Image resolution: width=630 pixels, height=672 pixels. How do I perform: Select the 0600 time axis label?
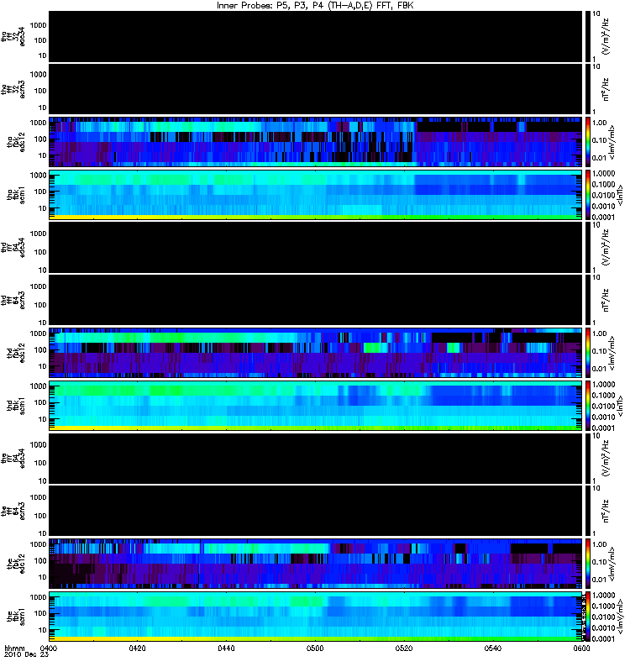[581, 648]
